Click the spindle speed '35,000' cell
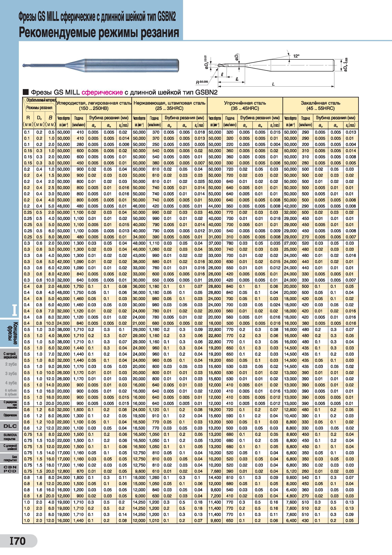The height and width of the screenshot is (555, 392). [215, 249]
